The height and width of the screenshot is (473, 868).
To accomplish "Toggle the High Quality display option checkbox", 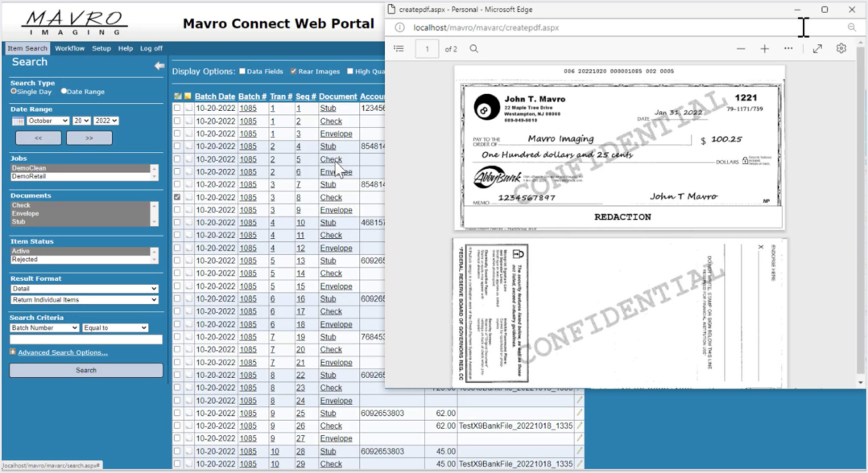I will pyautogui.click(x=349, y=71).
